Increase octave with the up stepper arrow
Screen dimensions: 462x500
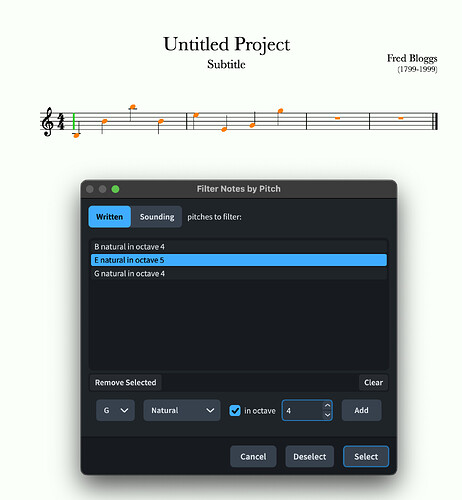click(x=327, y=406)
